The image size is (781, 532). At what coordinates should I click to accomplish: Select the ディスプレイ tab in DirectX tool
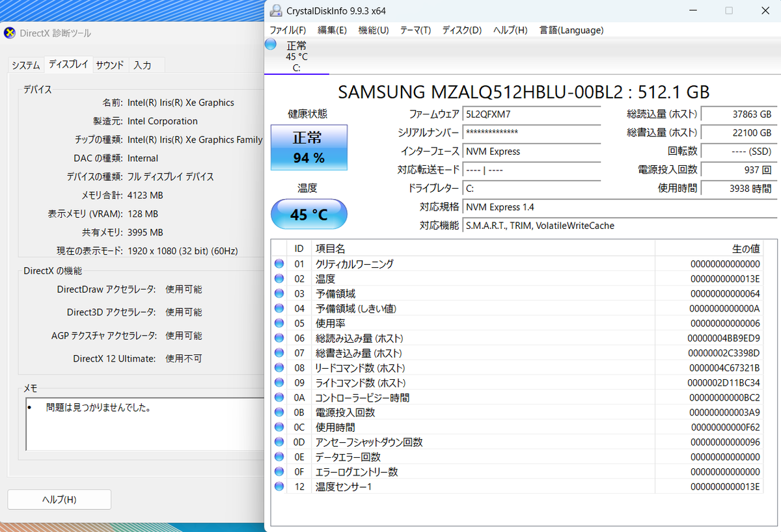(x=68, y=64)
